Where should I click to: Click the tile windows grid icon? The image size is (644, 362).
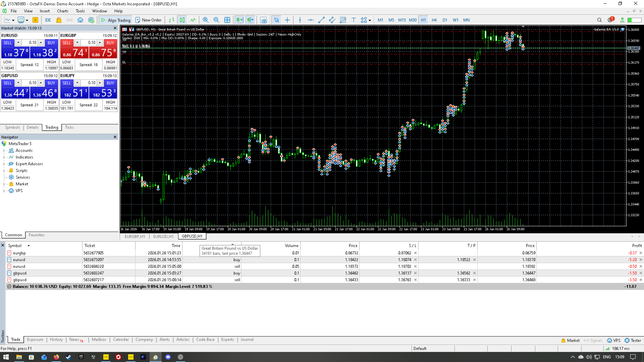pyautogui.click(x=227, y=20)
